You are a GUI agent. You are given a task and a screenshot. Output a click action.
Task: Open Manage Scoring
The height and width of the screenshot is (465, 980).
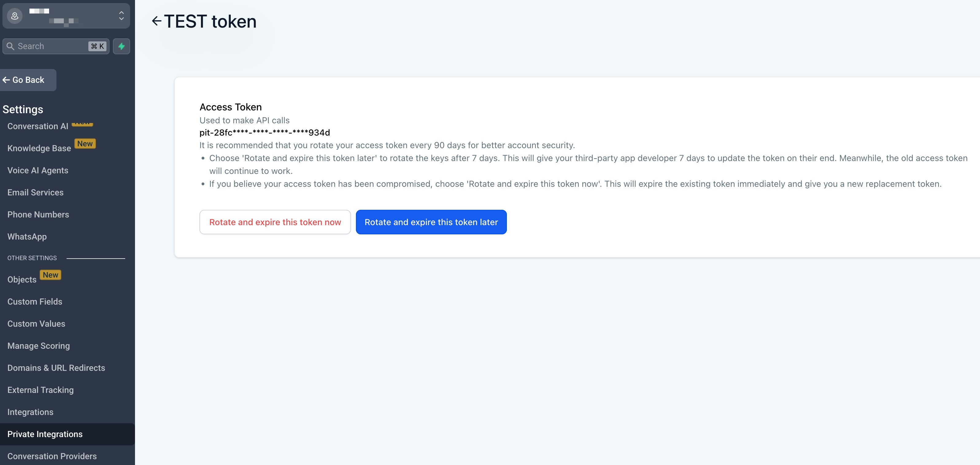click(38, 346)
